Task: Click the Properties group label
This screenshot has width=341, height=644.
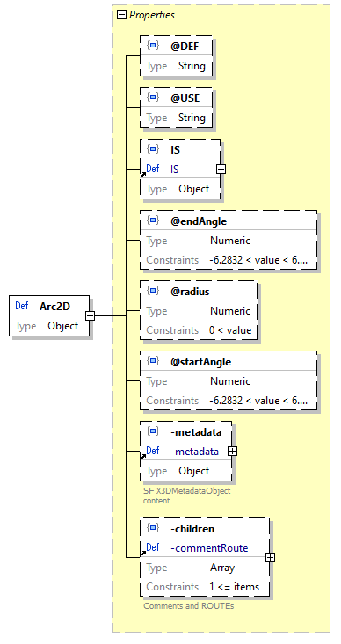Action: coord(151,15)
